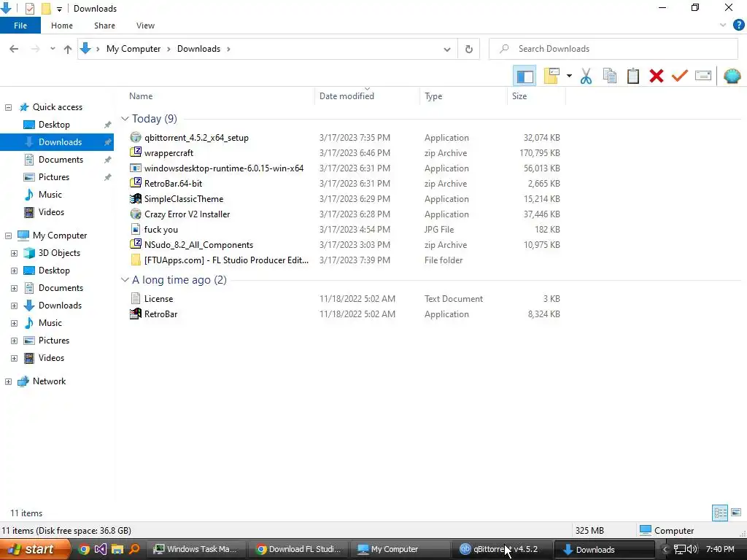The image size is (747, 560).
Task: Click the Paste clipboard icon
Action: point(633,76)
